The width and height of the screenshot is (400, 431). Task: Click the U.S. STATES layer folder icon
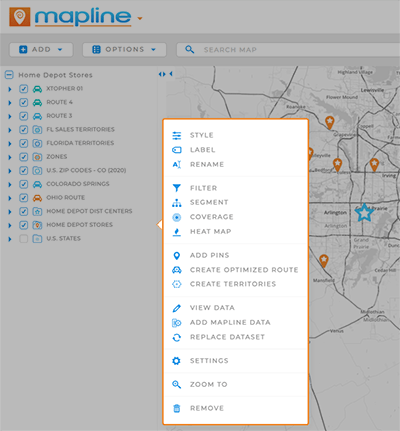(37, 239)
